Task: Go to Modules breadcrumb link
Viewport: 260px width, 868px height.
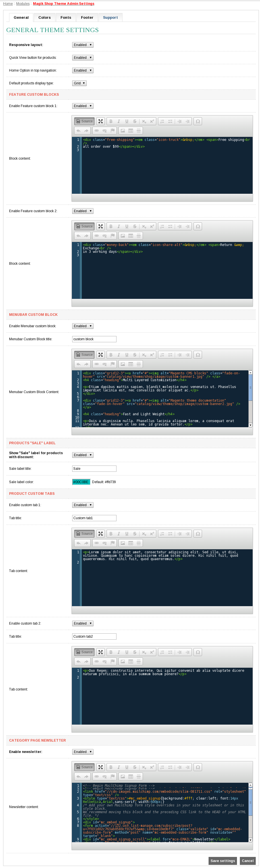Action: [x=23, y=4]
